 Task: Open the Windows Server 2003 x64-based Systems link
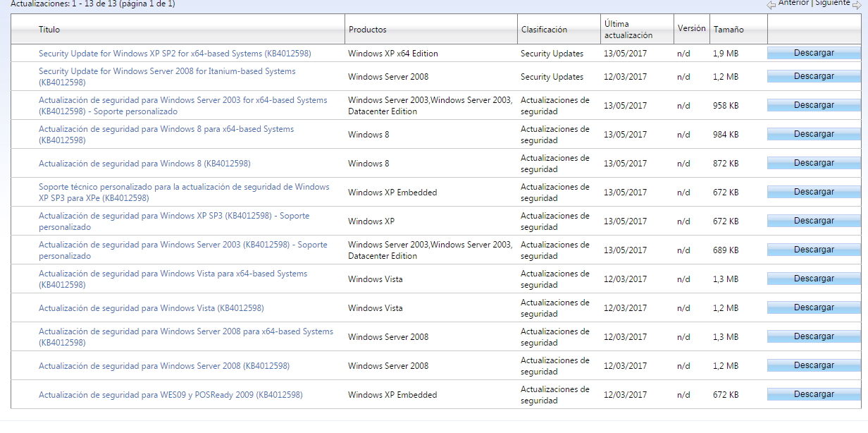click(182, 100)
